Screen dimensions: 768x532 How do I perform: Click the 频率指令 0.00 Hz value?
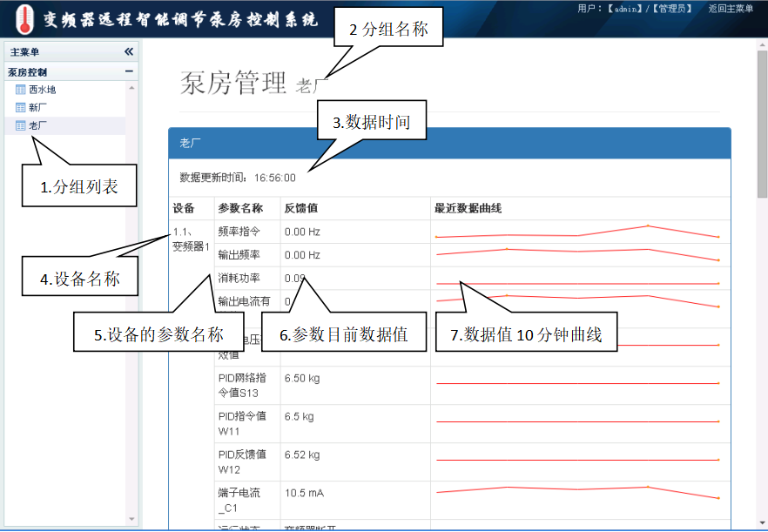(302, 232)
